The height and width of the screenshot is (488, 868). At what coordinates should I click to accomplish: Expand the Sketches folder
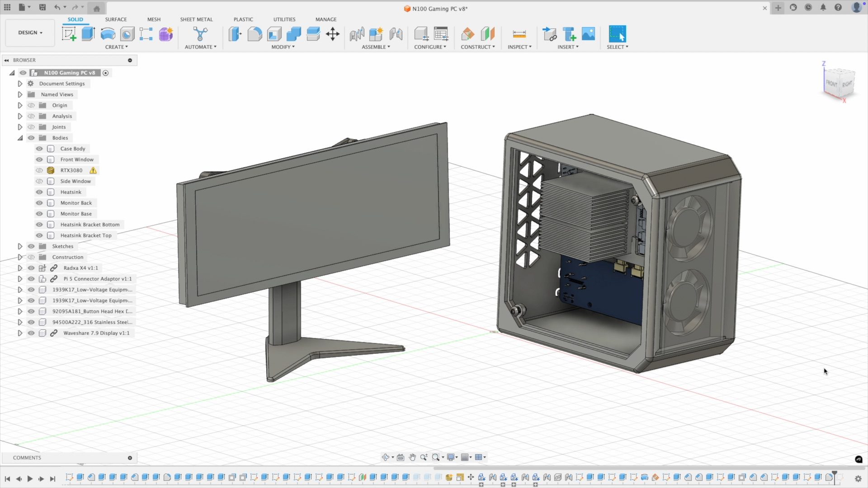click(x=20, y=246)
